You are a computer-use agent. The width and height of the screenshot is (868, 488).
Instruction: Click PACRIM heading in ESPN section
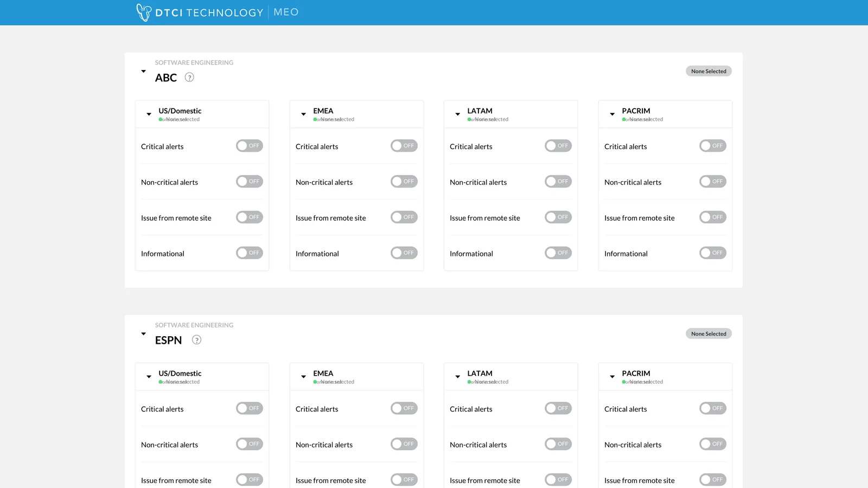(x=636, y=373)
